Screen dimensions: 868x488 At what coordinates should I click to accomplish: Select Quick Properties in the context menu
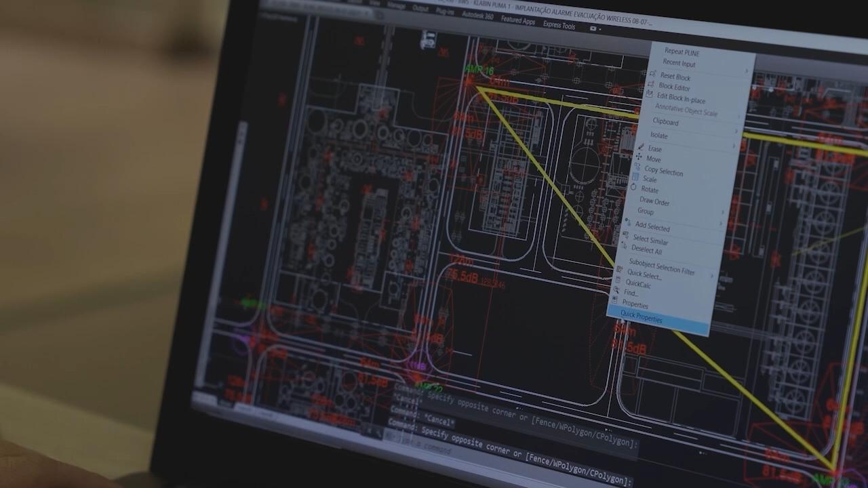(641, 318)
